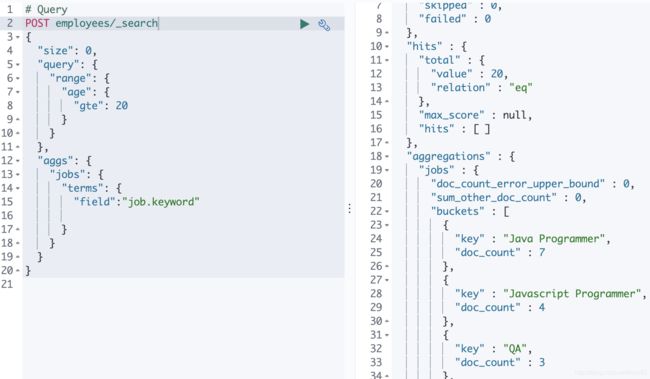This screenshot has height=379, width=650.
Task: Fold the response "jobs" block at line 19
Action: click(x=387, y=170)
